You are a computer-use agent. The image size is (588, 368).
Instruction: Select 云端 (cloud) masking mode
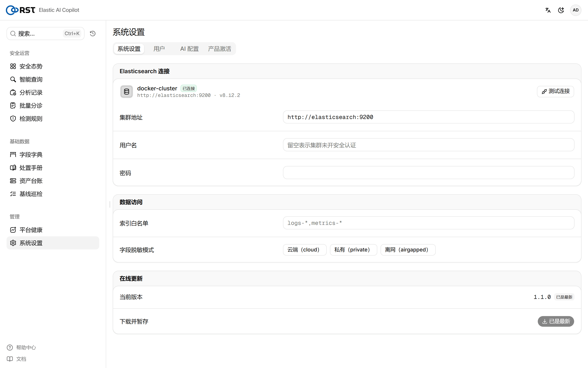pyautogui.click(x=304, y=250)
